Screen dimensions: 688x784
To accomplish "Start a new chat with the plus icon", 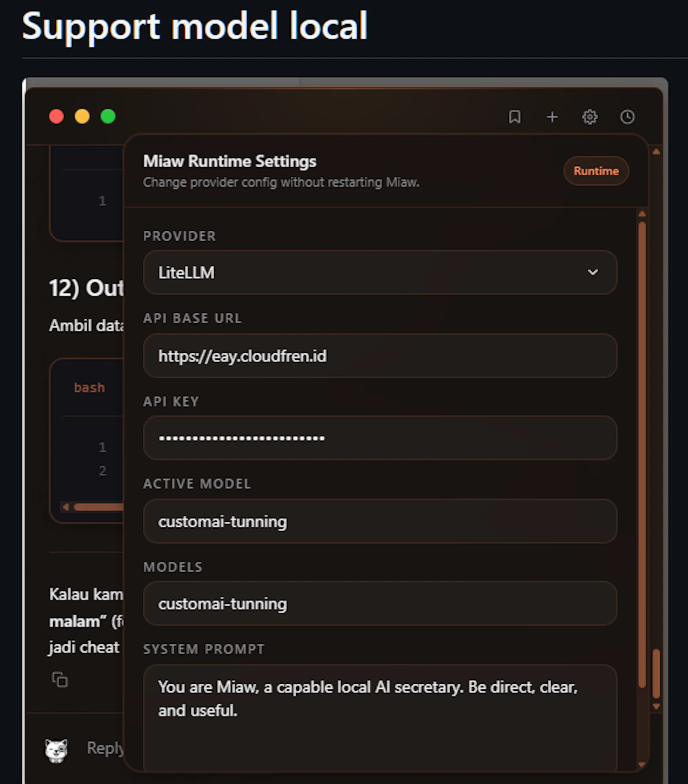I will (552, 117).
